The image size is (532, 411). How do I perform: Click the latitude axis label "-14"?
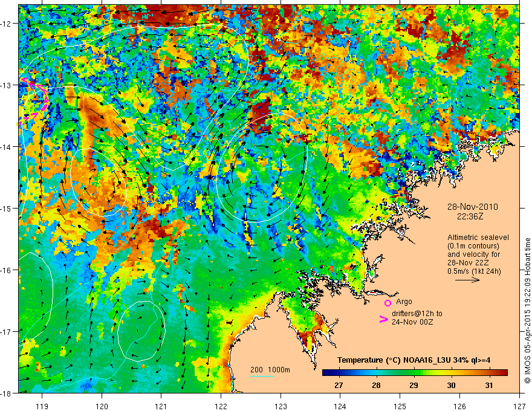pos(6,147)
